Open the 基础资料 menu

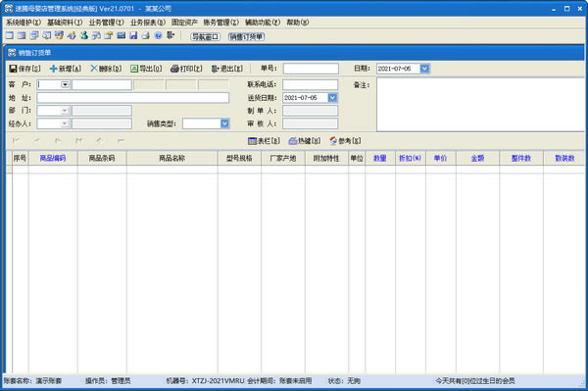65,23
